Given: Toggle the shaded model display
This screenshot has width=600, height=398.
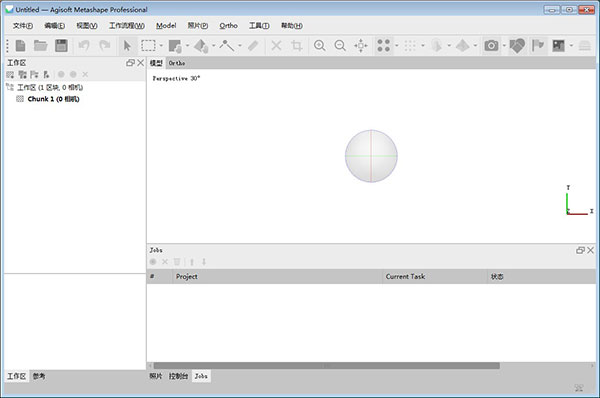Looking at the screenshot, I should [436, 46].
